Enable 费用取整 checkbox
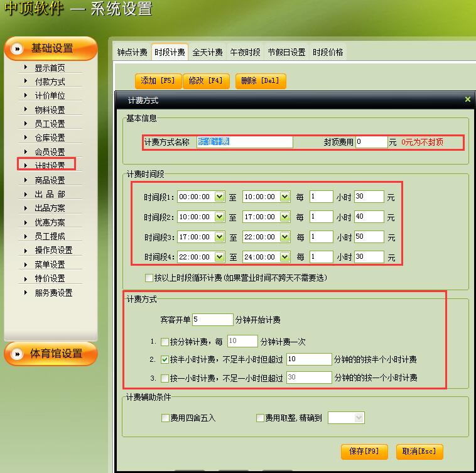The height and width of the screenshot is (473, 476). tap(260, 418)
